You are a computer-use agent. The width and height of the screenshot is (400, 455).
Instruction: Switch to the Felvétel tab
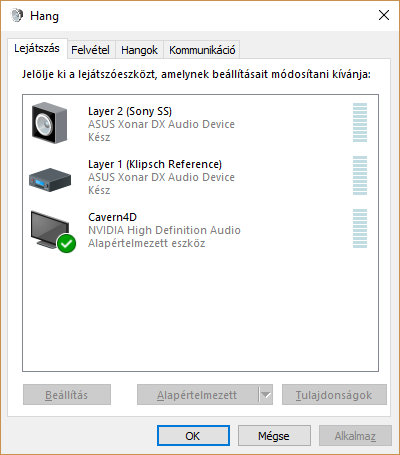[x=90, y=50]
